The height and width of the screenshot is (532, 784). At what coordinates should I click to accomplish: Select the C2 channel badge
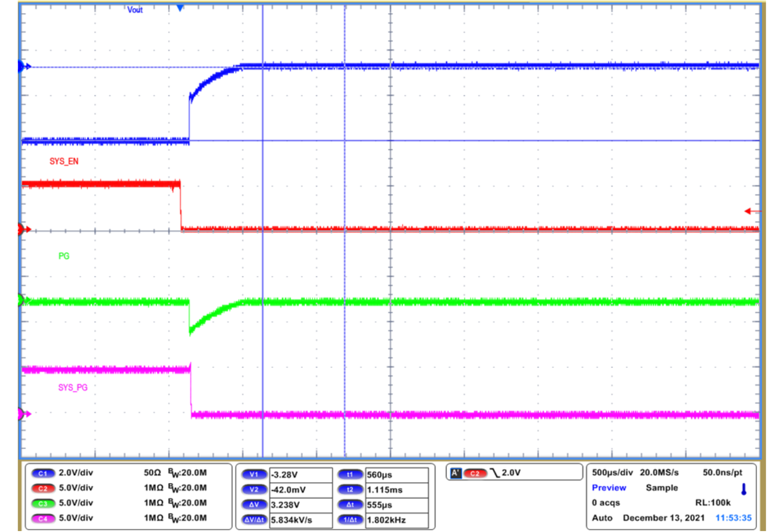pyautogui.click(x=43, y=488)
